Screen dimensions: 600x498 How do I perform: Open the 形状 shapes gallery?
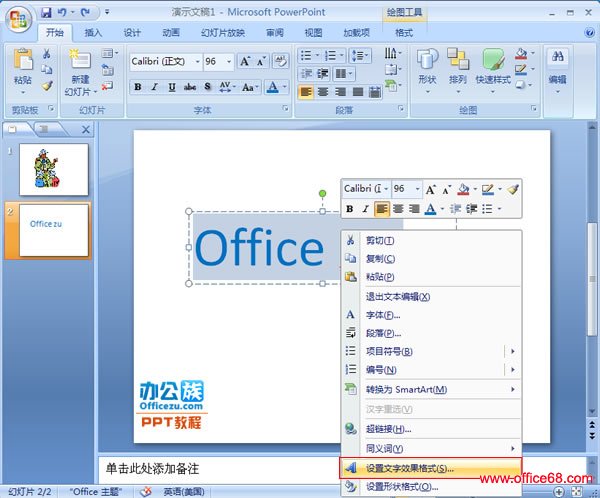coord(427,71)
